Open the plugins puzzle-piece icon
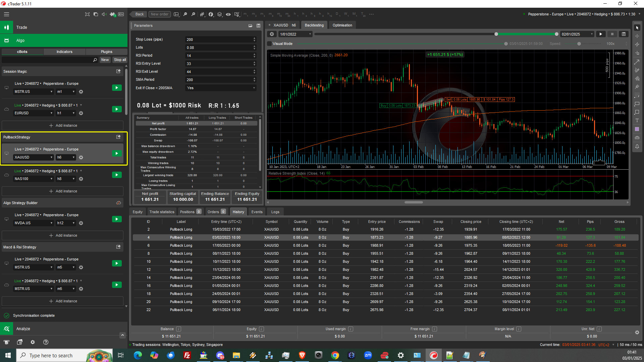This screenshot has width=644, height=362. [x=112, y=14]
